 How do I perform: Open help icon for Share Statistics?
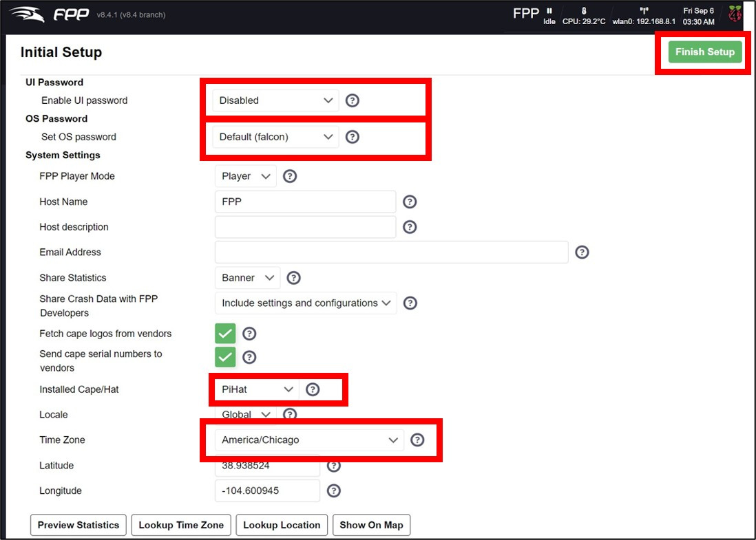tap(293, 277)
